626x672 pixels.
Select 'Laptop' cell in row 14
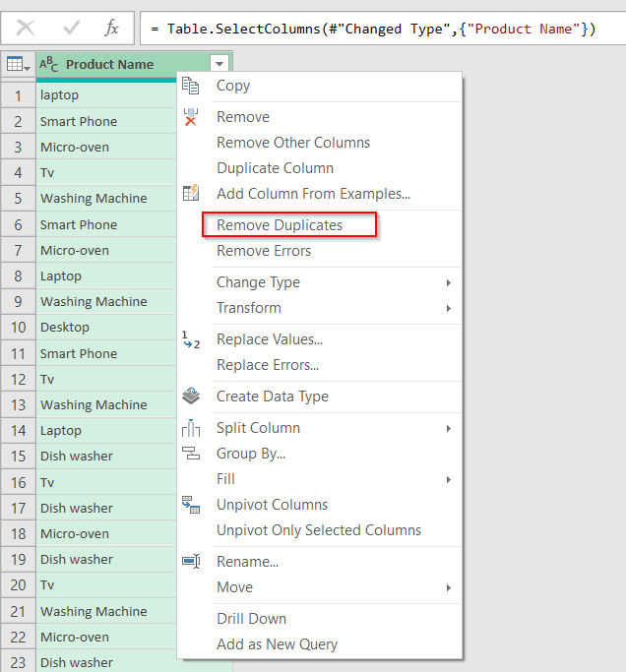106,431
